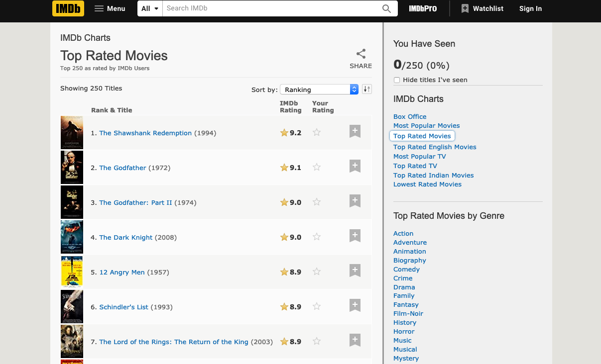Click into the Search IMDb field
The width and height of the screenshot is (601, 364).
(269, 8)
